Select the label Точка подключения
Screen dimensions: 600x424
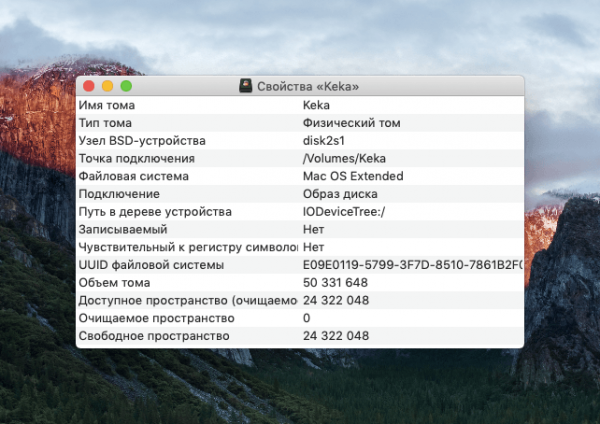(137, 158)
